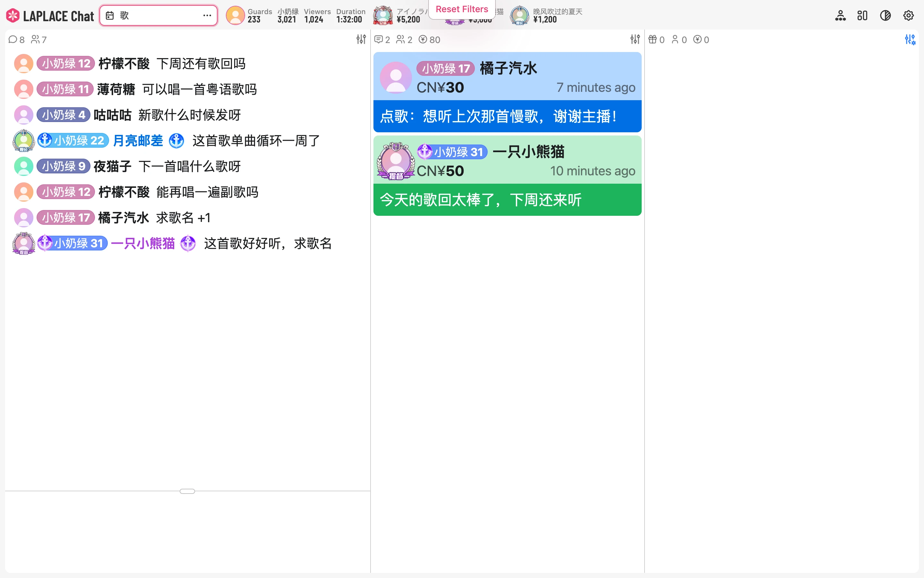This screenshot has width=924, height=578.
Task: Click the ¥5,200 top donor avatar
Action: pyautogui.click(x=383, y=16)
